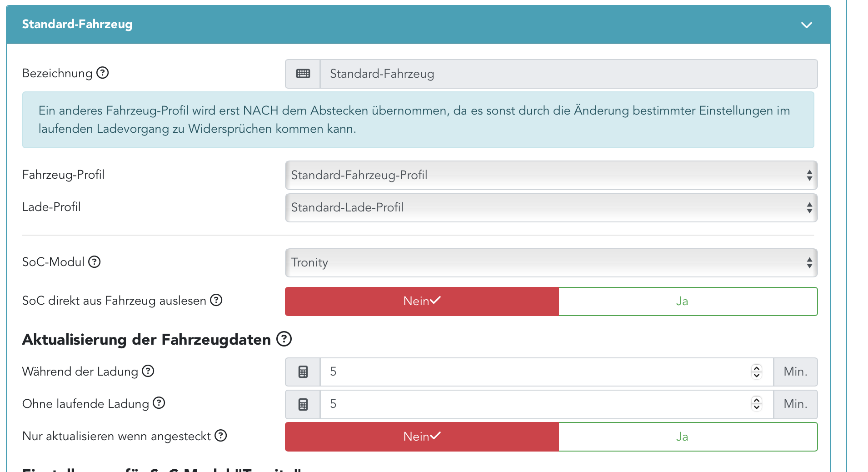Open help for Ohne laufende Ladung
The width and height of the screenshot is (868, 472).
pyautogui.click(x=159, y=403)
